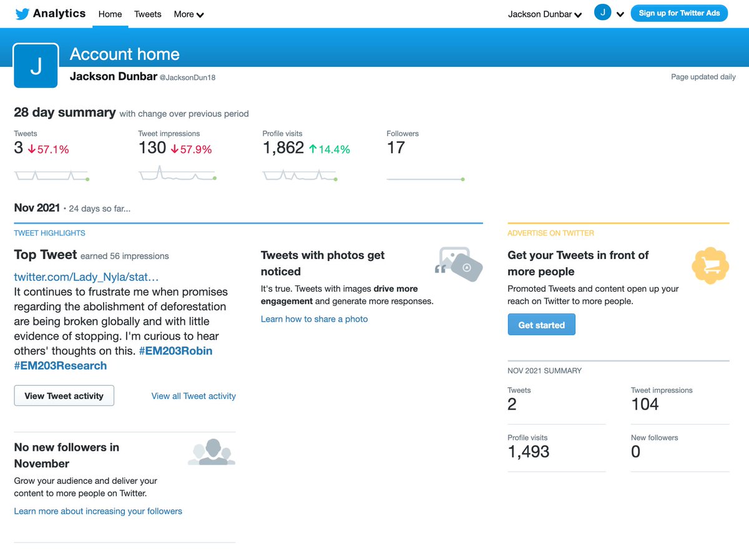Click the photos illustration icon
The width and height of the screenshot is (749, 560).
coord(459,264)
